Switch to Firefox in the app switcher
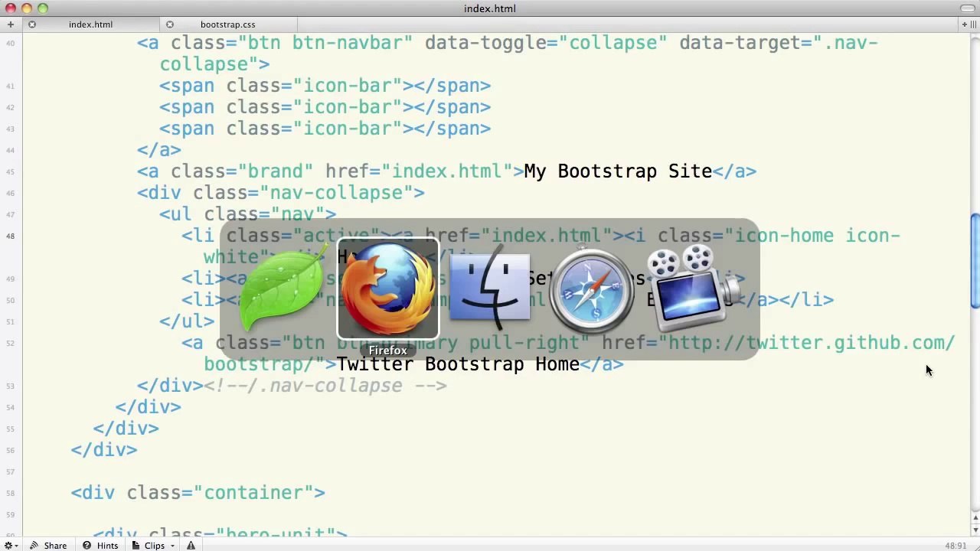This screenshot has height=551, width=980. click(387, 289)
